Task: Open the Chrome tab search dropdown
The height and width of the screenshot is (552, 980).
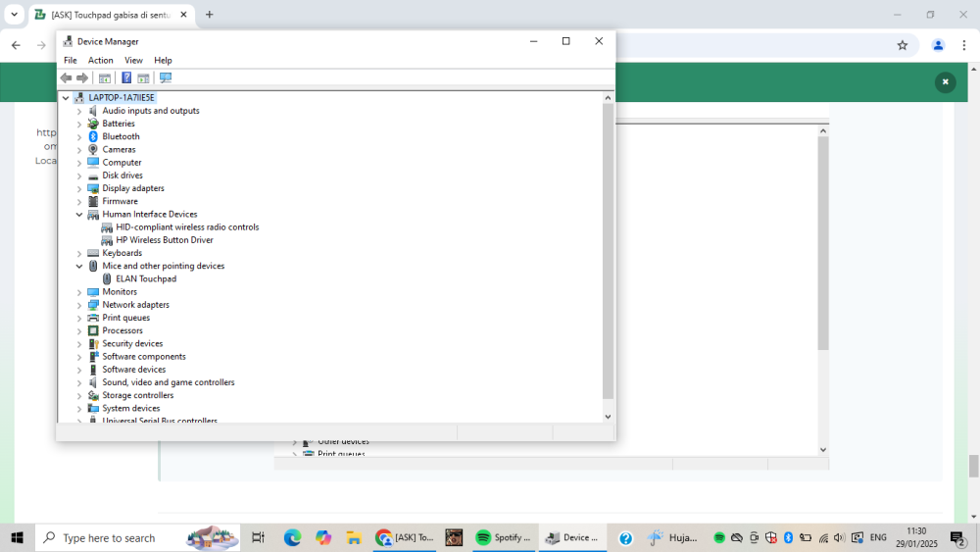Action: [14, 14]
